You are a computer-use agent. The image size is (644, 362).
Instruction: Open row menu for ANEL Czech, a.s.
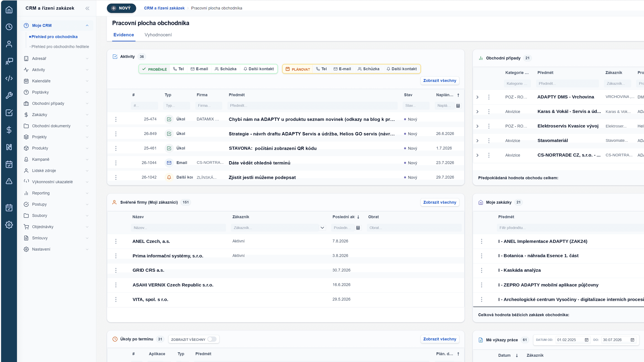[x=116, y=241]
